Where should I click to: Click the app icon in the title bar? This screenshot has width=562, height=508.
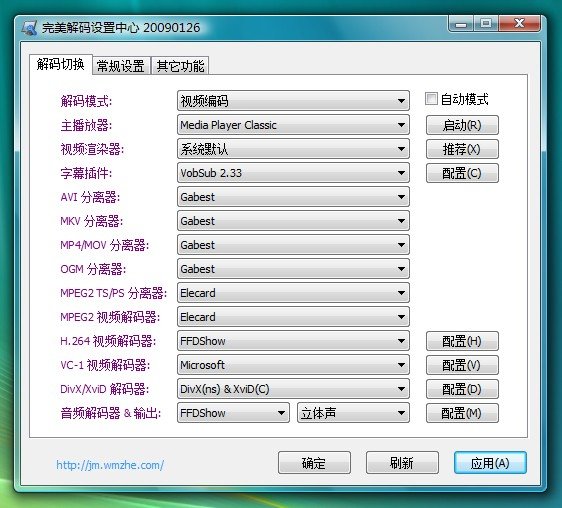(29, 28)
